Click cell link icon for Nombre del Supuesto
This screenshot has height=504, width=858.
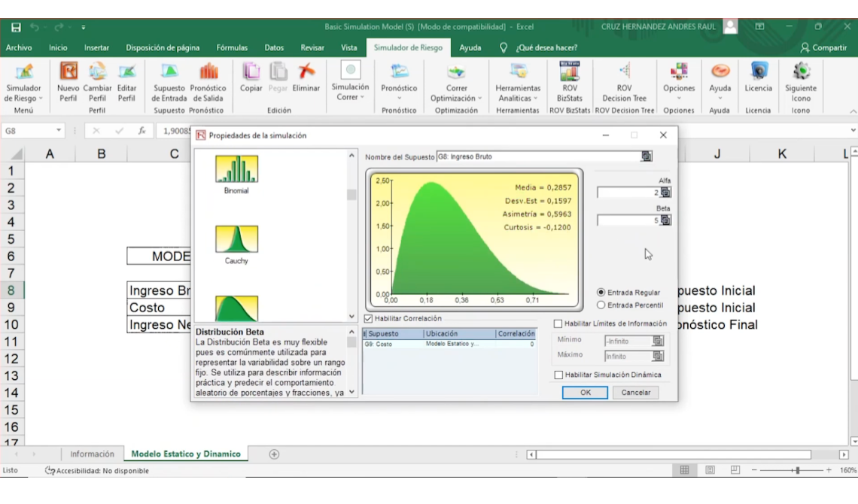[x=647, y=156]
